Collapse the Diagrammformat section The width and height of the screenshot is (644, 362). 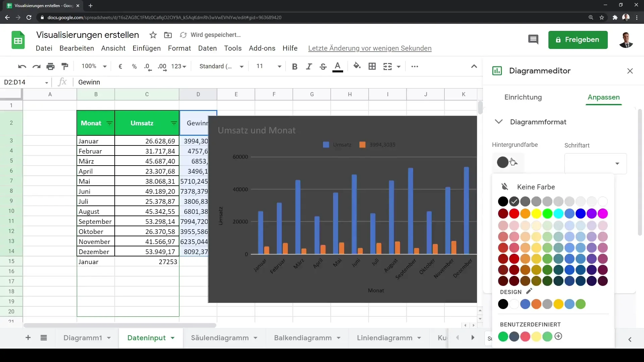[x=498, y=122]
